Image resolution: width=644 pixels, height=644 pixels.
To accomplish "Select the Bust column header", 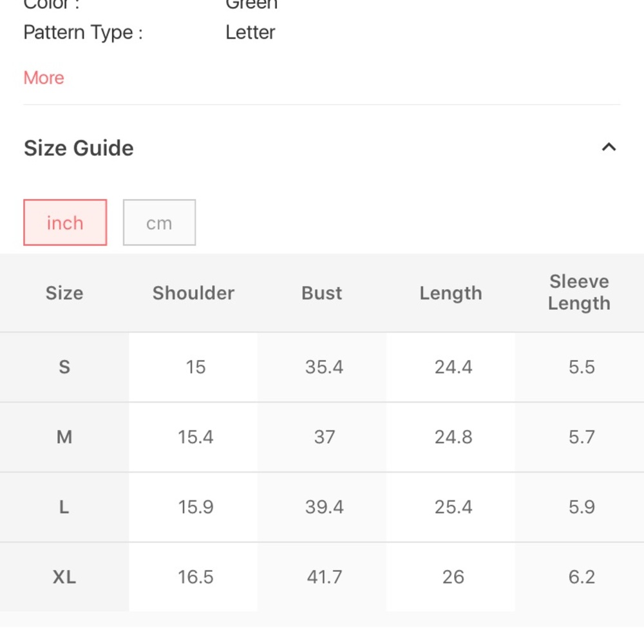I will point(321,293).
